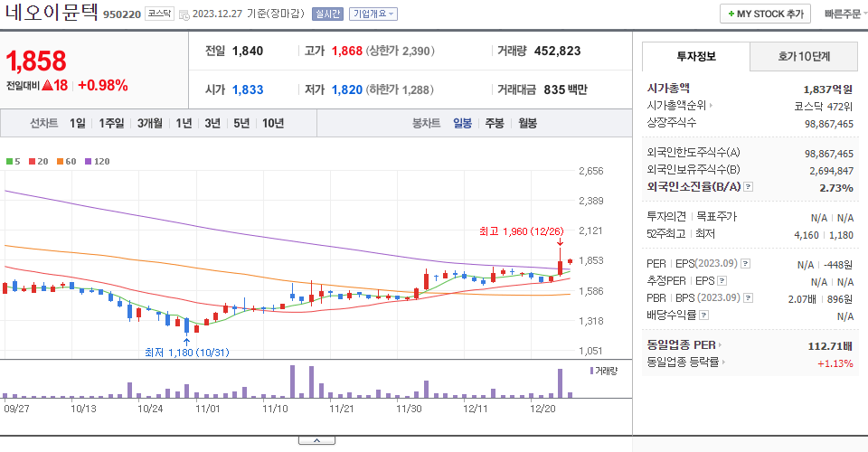Click same-sector PER value 112.71배
Image resolution: width=868 pixels, height=452 pixels.
click(x=830, y=346)
